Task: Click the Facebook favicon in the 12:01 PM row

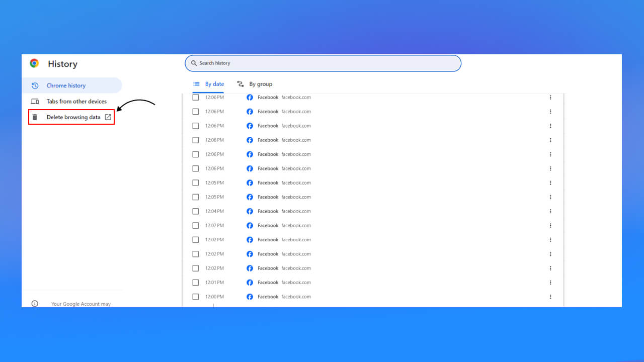Action: pyautogui.click(x=250, y=283)
